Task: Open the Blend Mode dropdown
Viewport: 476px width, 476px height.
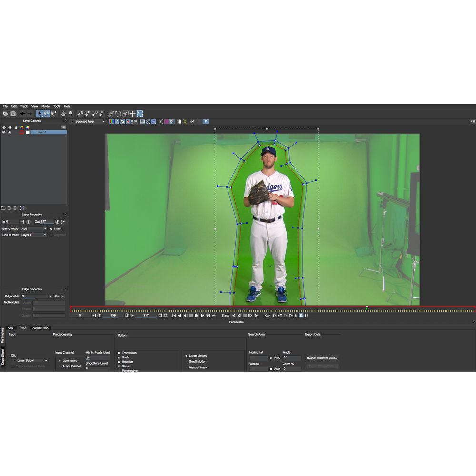Action: [34, 228]
